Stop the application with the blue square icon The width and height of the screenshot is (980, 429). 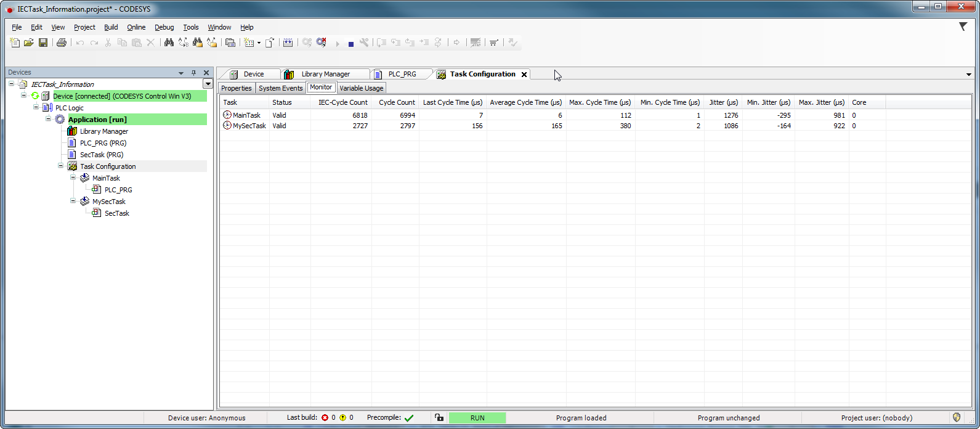(350, 43)
